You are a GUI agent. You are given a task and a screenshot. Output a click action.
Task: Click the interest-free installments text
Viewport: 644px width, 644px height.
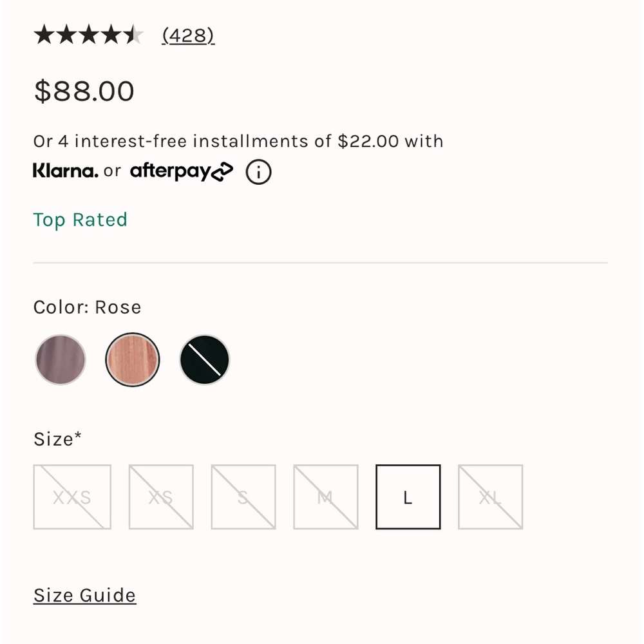(x=238, y=141)
